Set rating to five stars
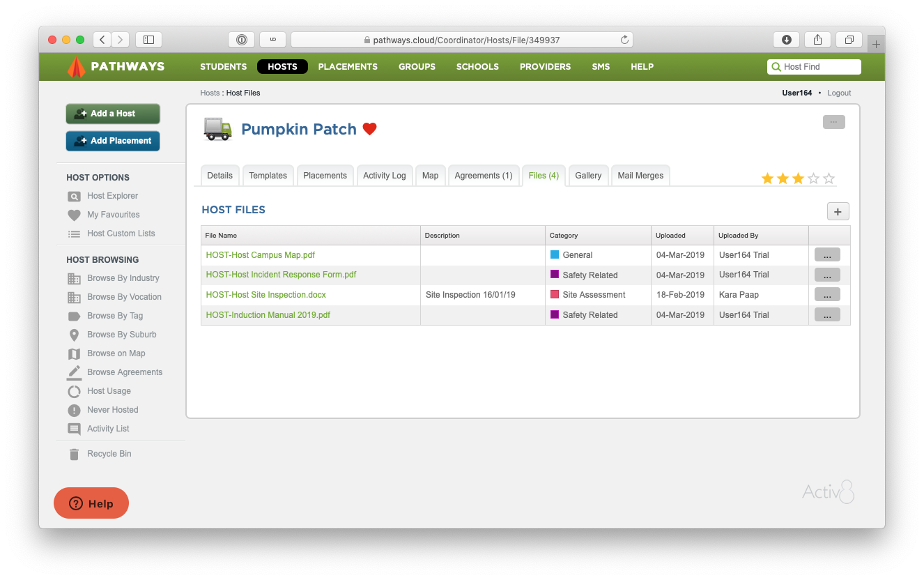Viewport: 924px width, 580px height. pos(829,178)
